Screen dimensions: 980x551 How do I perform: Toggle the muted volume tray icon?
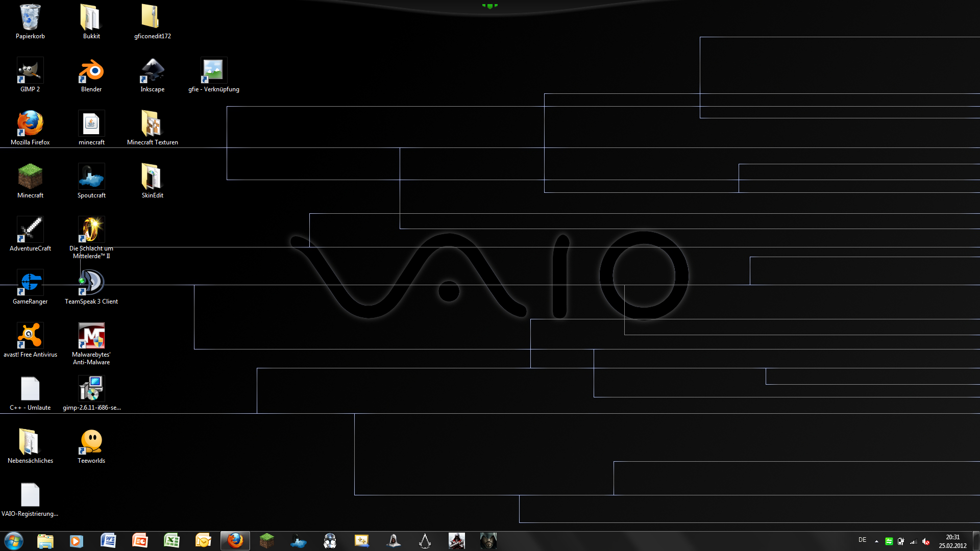pyautogui.click(x=926, y=542)
